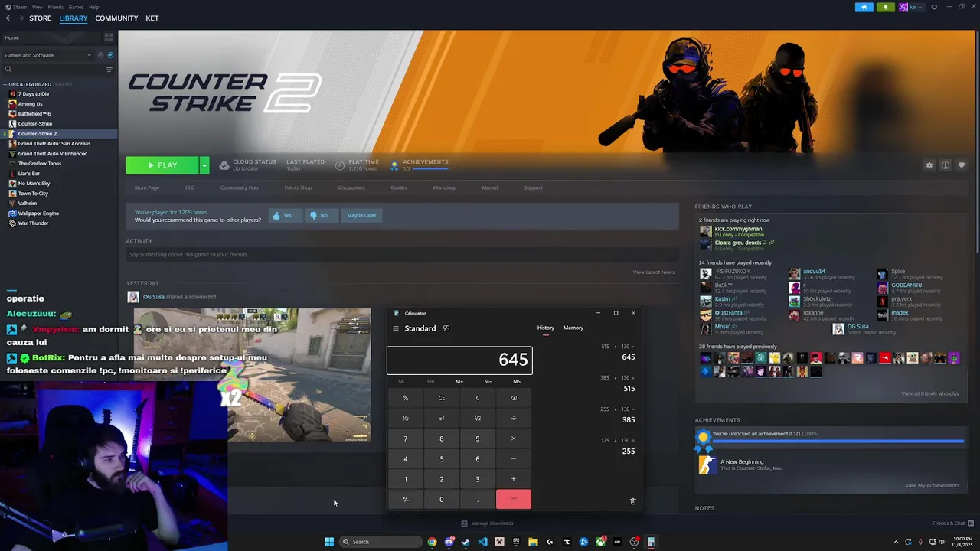
Task: Open Counter-Strike 2 game settings gear
Action: pyautogui.click(x=929, y=165)
